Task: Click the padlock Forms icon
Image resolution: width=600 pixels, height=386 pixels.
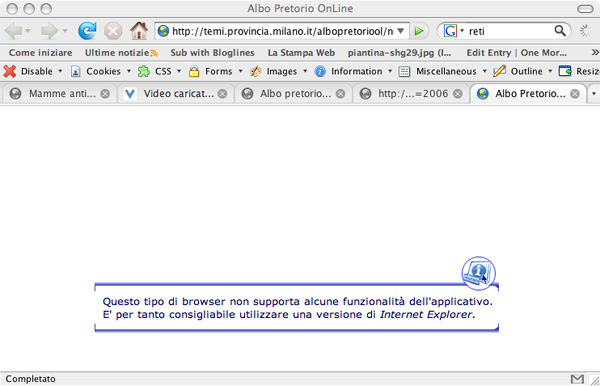Action: pyautogui.click(x=194, y=71)
